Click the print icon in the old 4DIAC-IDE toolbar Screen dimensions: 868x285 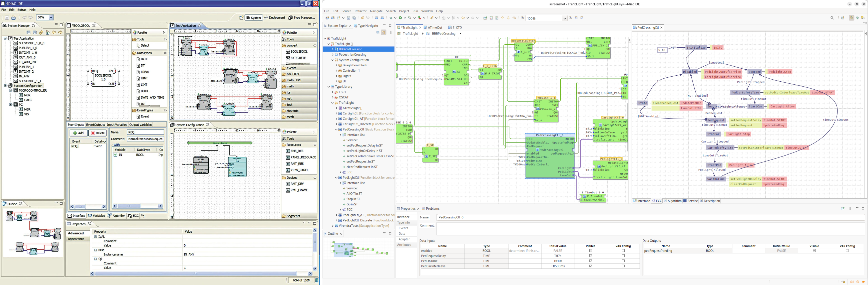coord(14,18)
